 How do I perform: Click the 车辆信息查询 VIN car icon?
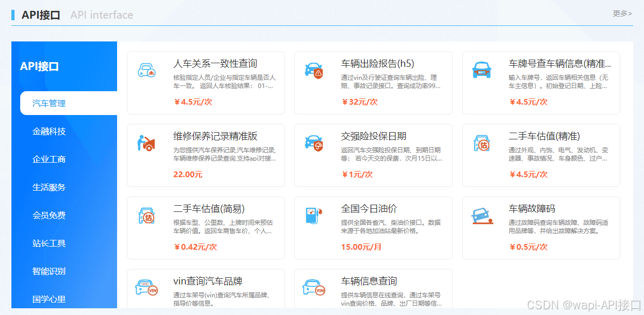pyautogui.click(x=314, y=288)
